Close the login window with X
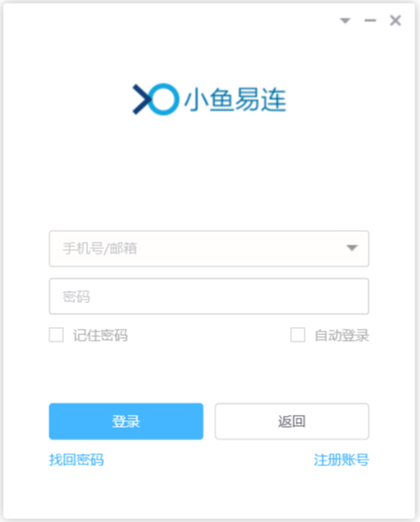 (395, 21)
